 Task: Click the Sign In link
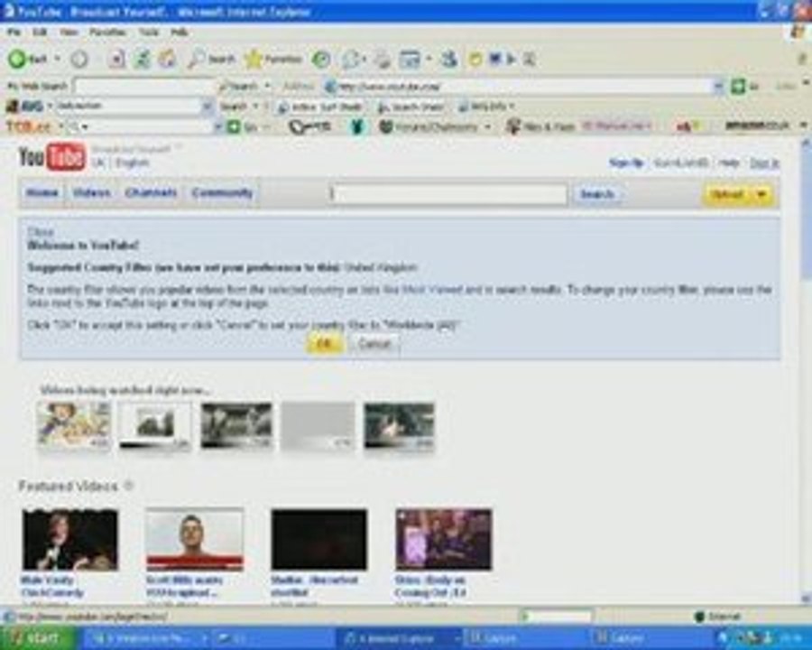coord(764,162)
